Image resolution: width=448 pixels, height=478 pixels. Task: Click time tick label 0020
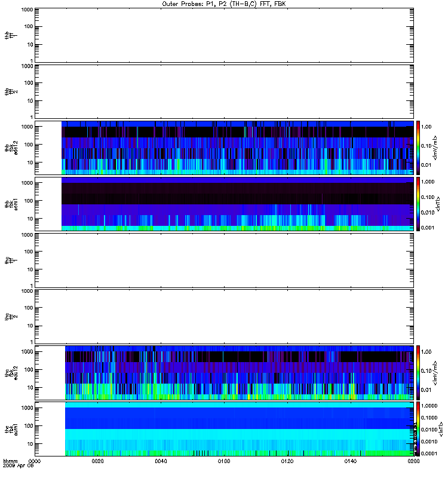pos(97,461)
